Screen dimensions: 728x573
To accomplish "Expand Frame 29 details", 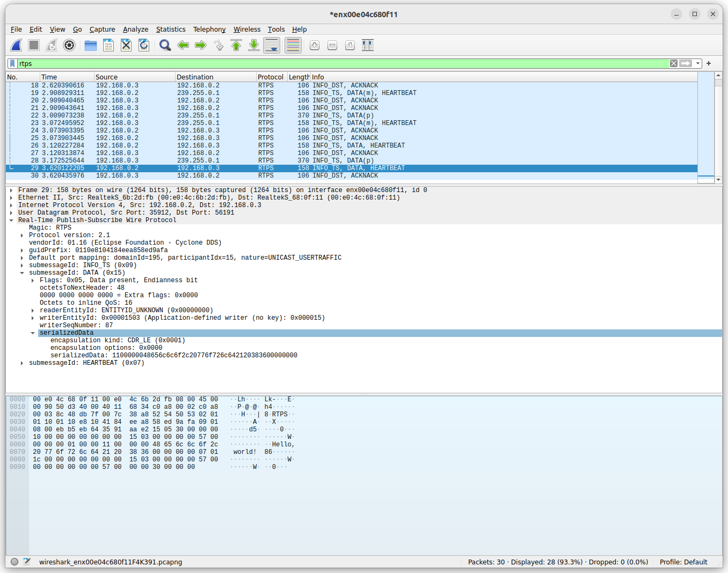I will point(11,190).
